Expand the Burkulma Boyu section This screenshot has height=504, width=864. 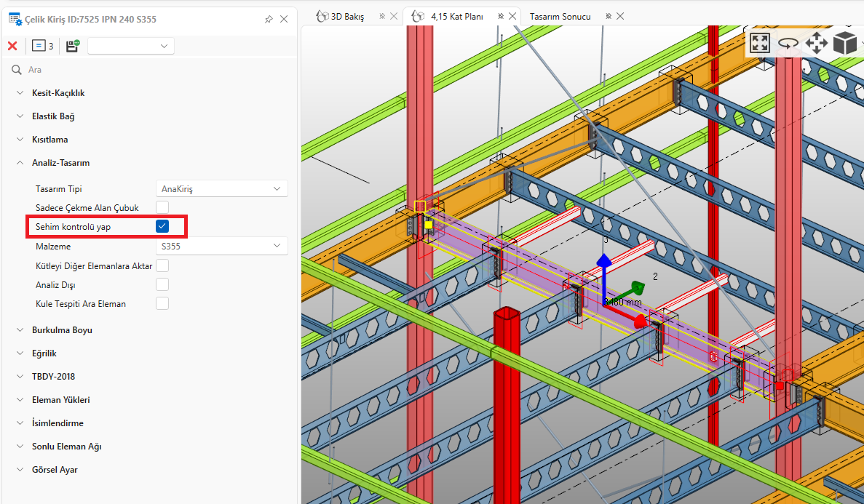point(62,330)
